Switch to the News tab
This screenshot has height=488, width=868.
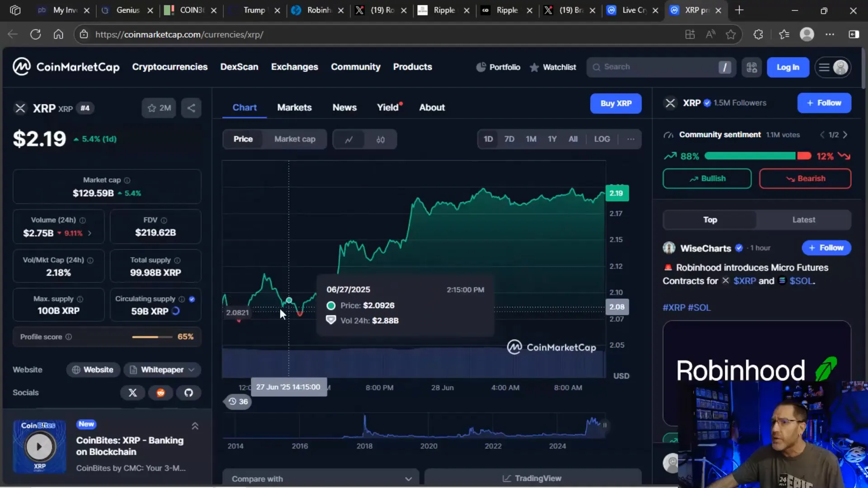pyautogui.click(x=344, y=108)
